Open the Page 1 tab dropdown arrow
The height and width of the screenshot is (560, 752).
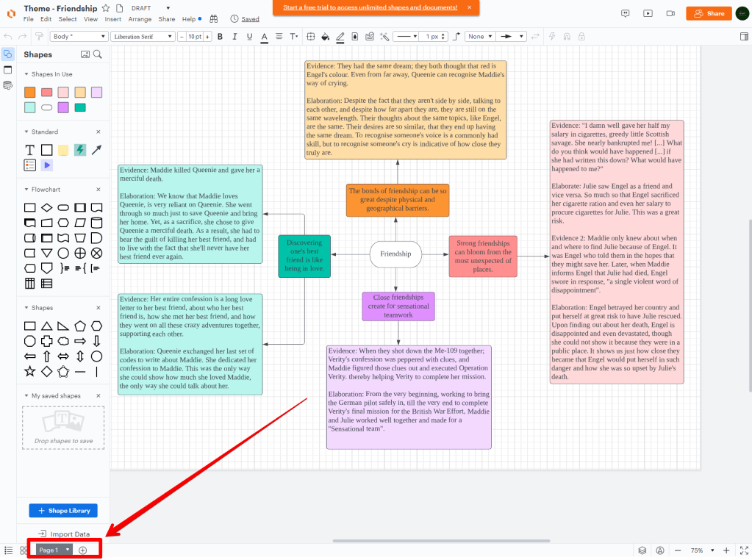pos(68,550)
